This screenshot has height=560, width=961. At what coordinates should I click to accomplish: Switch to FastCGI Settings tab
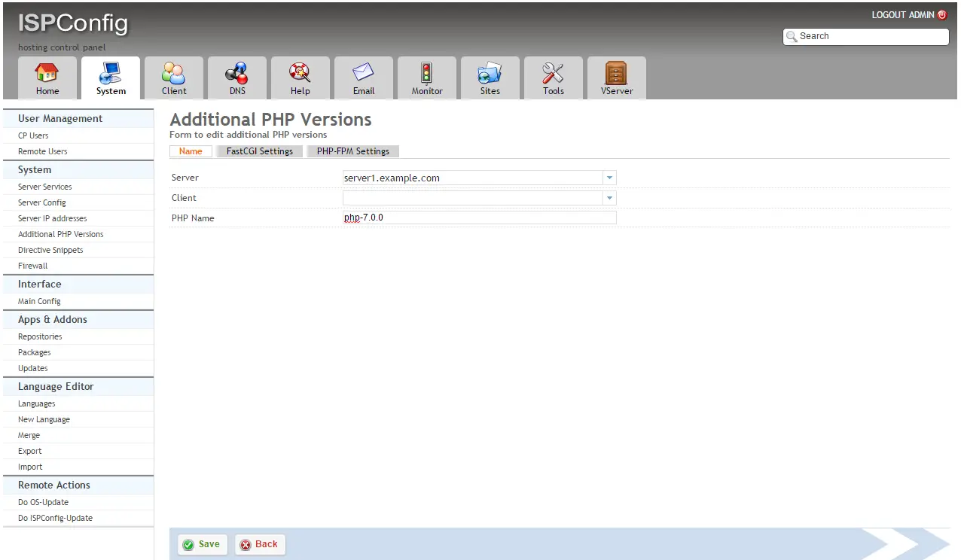[260, 151]
